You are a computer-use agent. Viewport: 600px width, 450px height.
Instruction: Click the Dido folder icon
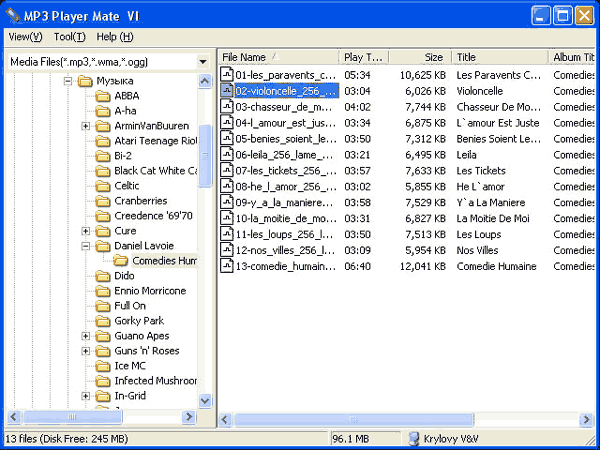[x=103, y=276]
